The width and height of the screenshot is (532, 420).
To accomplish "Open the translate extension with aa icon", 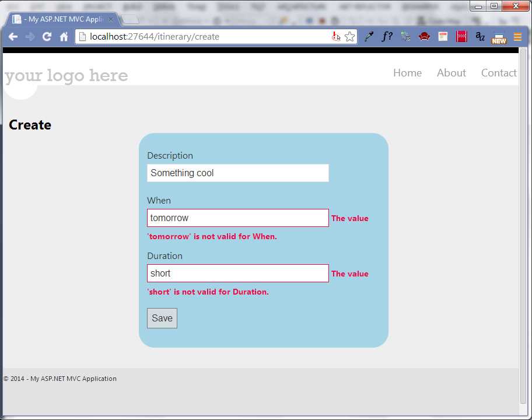I will (480, 36).
